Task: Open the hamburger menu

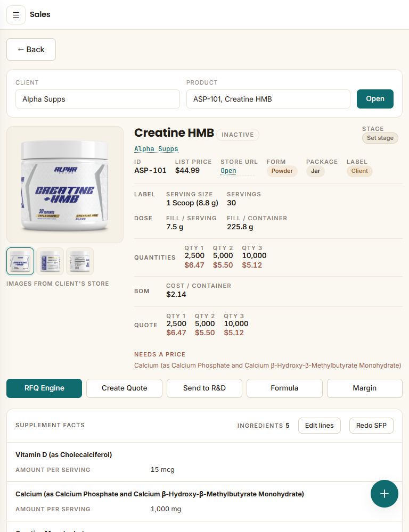Action: point(16,15)
